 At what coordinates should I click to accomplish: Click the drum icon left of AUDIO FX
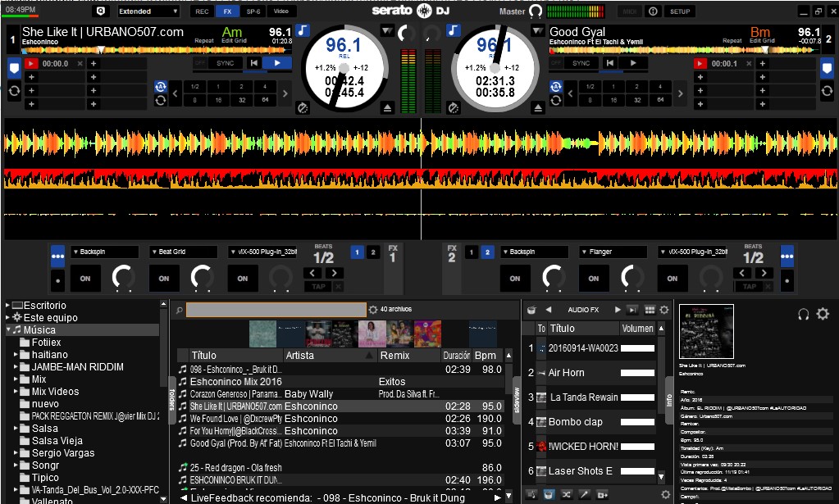pos(531,310)
